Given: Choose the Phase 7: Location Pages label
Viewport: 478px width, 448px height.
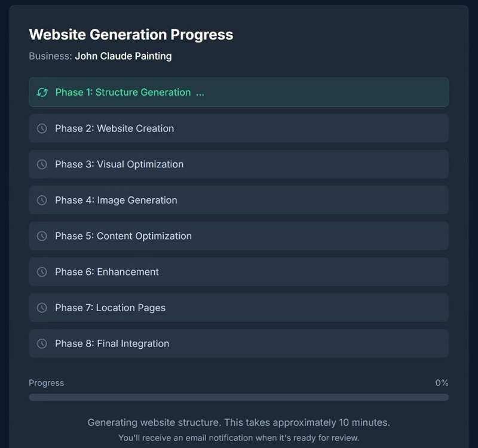Looking at the screenshot, I should click(x=110, y=308).
